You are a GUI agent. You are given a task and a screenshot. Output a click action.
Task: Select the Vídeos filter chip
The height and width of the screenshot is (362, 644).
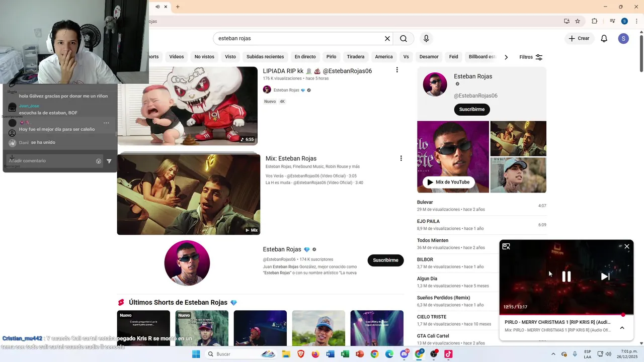(x=177, y=57)
